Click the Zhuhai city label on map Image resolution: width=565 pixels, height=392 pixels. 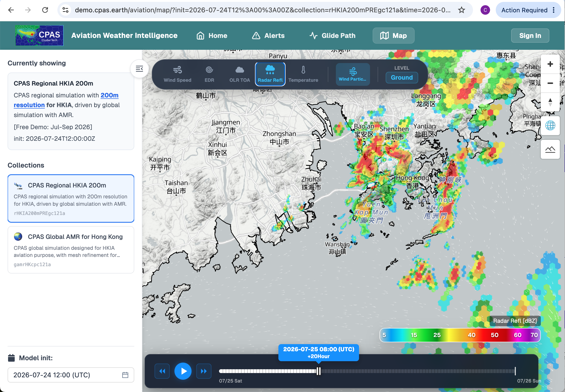[311, 183]
